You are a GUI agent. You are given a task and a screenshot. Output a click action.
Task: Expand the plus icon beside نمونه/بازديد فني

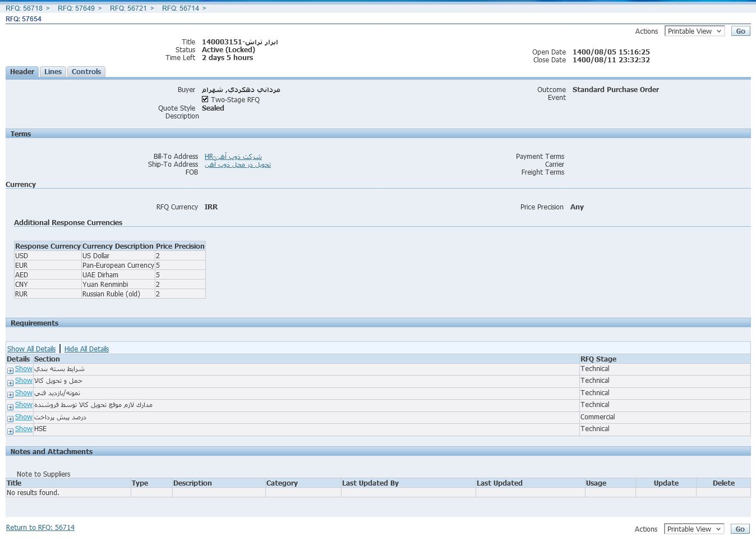pyautogui.click(x=10, y=395)
